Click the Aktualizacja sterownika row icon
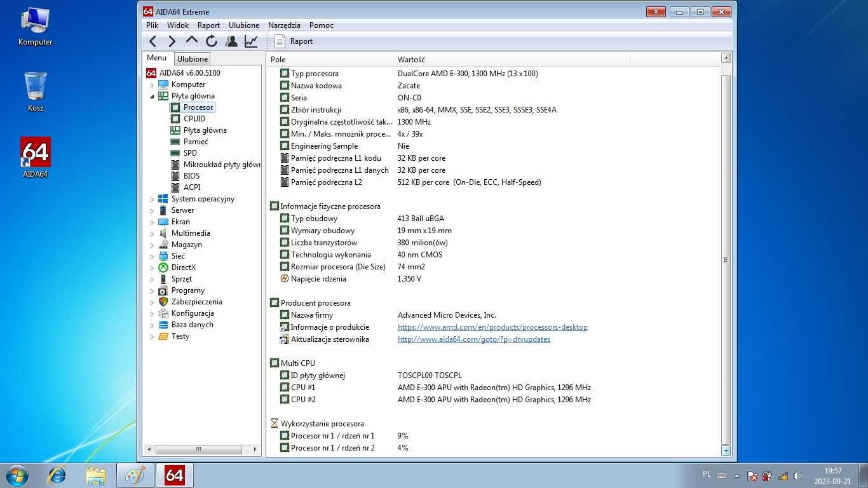Screen dimensions: 868x488 pos(285,339)
